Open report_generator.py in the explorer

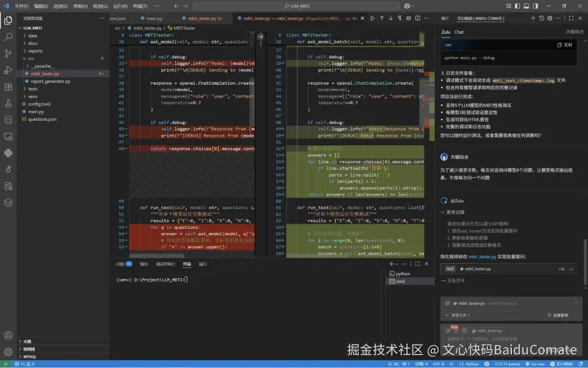[50, 81]
